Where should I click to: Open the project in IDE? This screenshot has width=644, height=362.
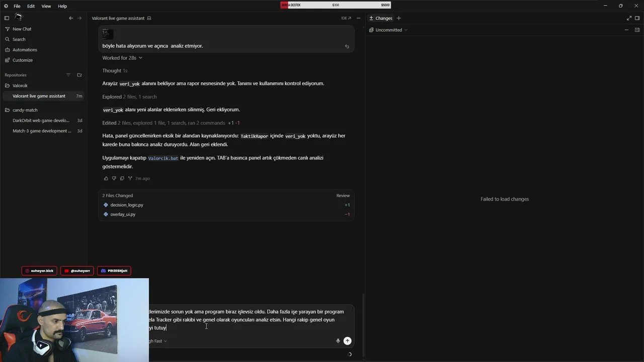pyautogui.click(x=346, y=18)
